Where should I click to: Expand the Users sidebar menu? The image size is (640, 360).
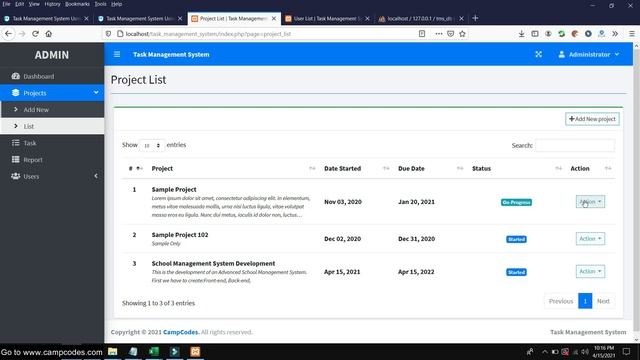click(52, 176)
